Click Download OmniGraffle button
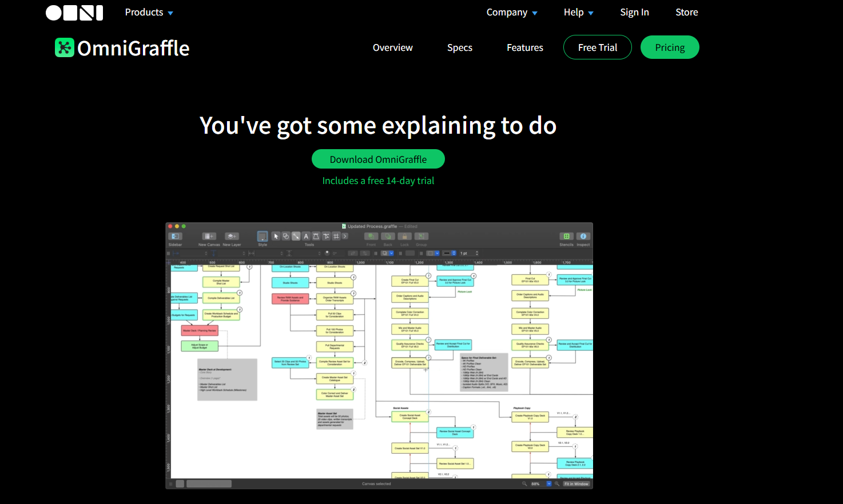The image size is (843, 504). pos(378,159)
